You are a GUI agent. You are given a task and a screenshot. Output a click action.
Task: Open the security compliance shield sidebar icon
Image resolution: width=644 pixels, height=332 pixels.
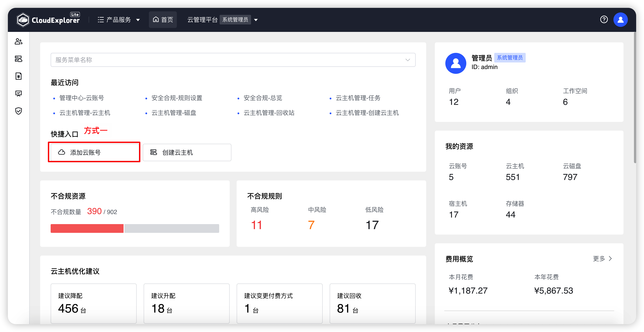19,111
